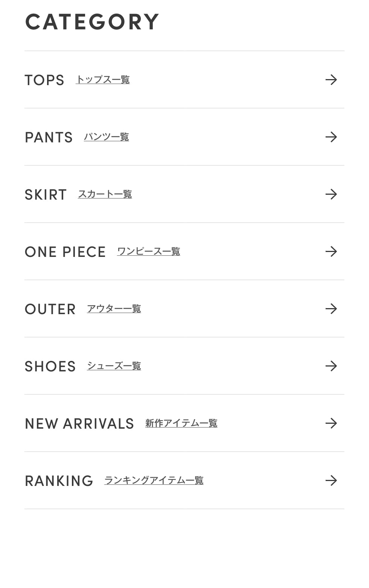This screenshot has width=369, height=588.
Task: Select the ONE PIECE category label
Action: pyautogui.click(x=65, y=252)
